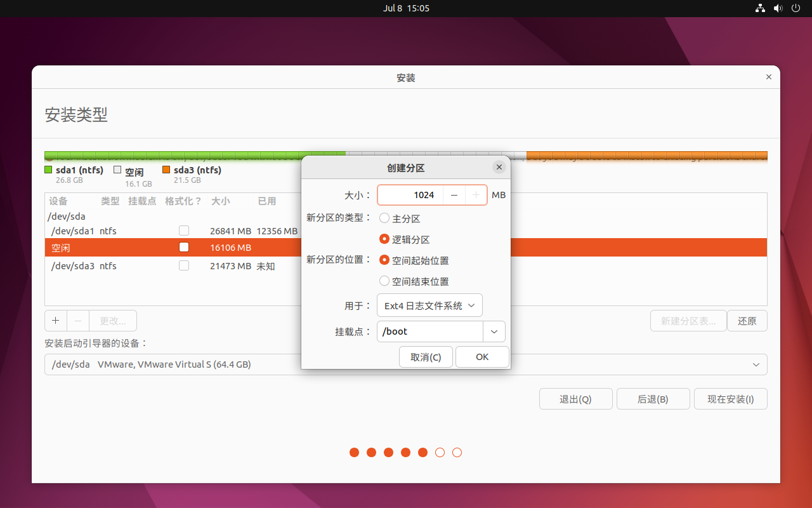Open the volume icon in system tray
The width and height of the screenshot is (812, 508).
click(778, 8)
